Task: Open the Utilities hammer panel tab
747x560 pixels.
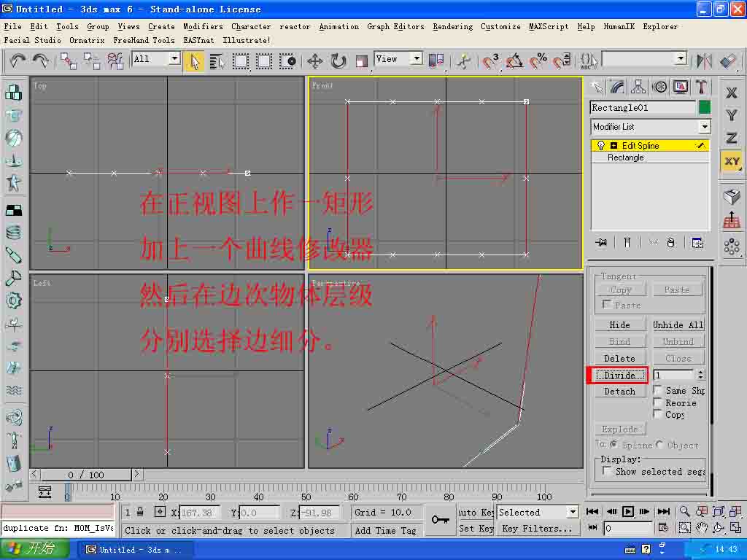Action: point(701,87)
